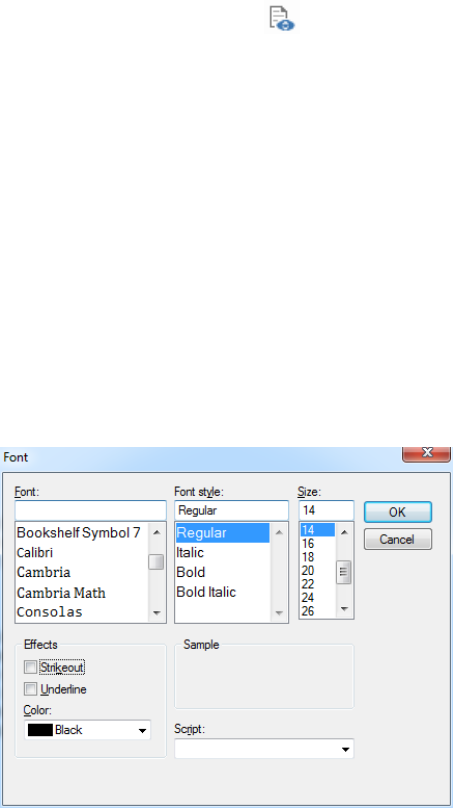
Task: Enable the Underline effect checkbox
Action: pos(31,689)
